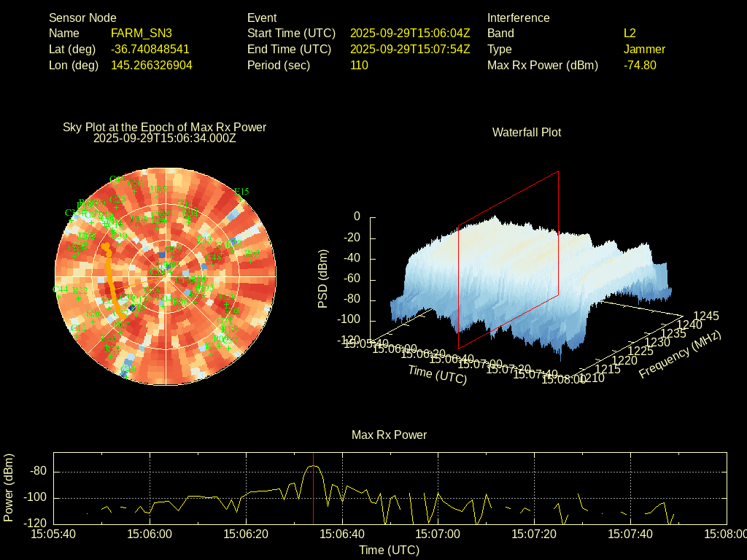Screen dimensions: 747x560
Task: Click the Start Time UTC value
Action: point(410,34)
